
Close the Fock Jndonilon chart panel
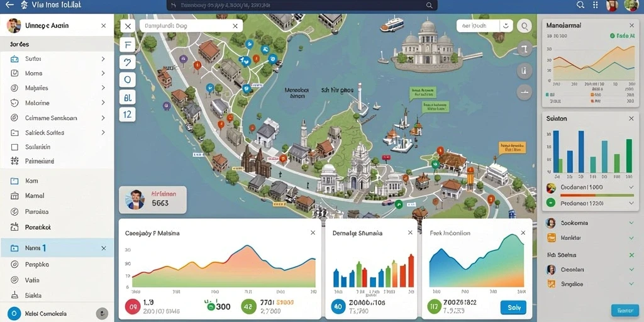[x=523, y=233]
